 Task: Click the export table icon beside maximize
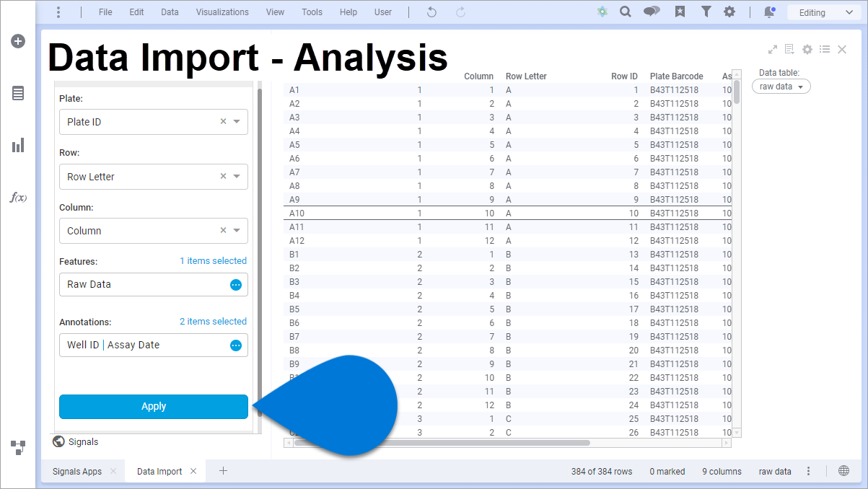[x=790, y=49]
